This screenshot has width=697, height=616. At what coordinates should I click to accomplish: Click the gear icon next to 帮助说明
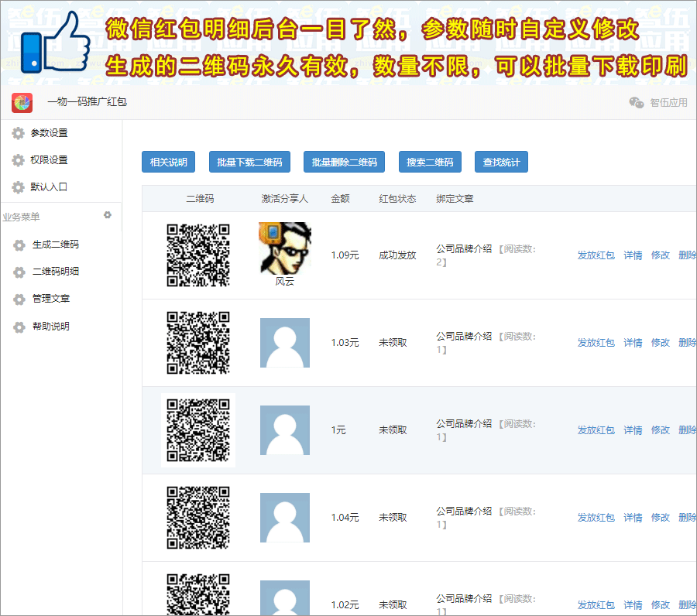pyautogui.click(x=19, y=327)
